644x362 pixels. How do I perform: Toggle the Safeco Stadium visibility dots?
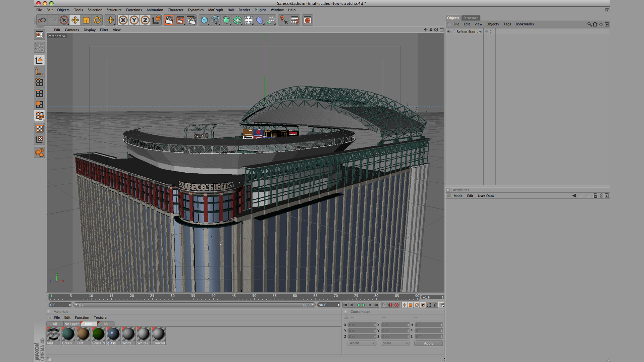point(490,32)
